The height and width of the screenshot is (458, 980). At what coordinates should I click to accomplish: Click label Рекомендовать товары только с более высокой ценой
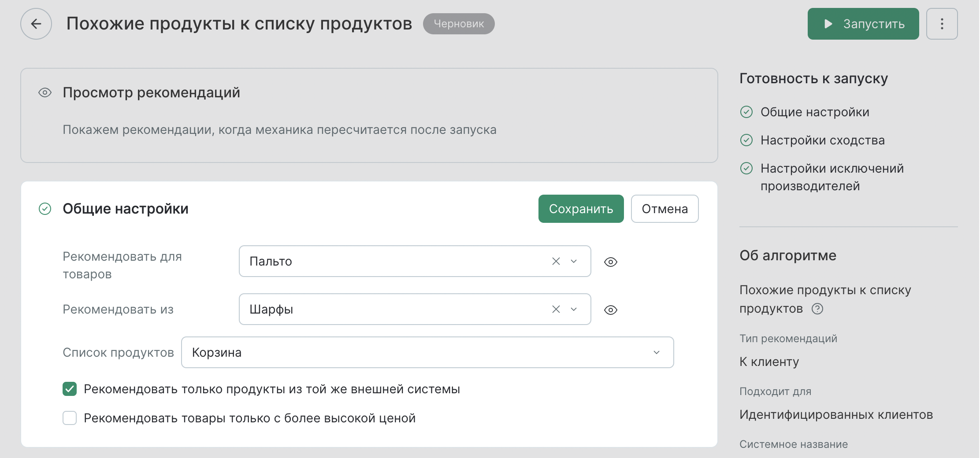pos(250,418)
